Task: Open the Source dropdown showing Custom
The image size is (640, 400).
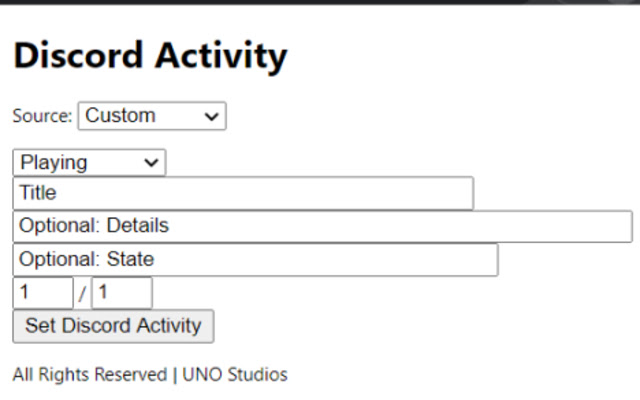Action: pyautogui.click(x=152, y=116)
